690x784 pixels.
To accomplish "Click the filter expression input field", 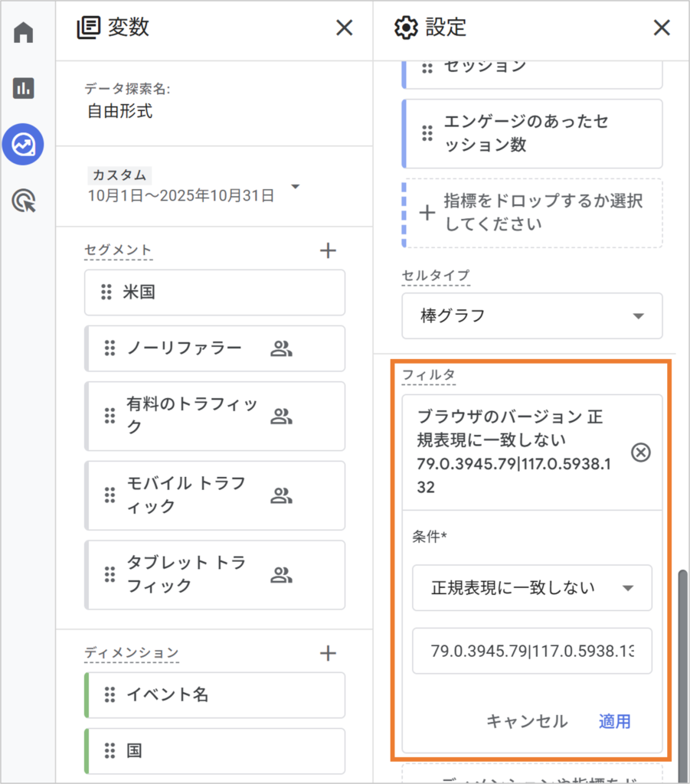I will (531, 651).
